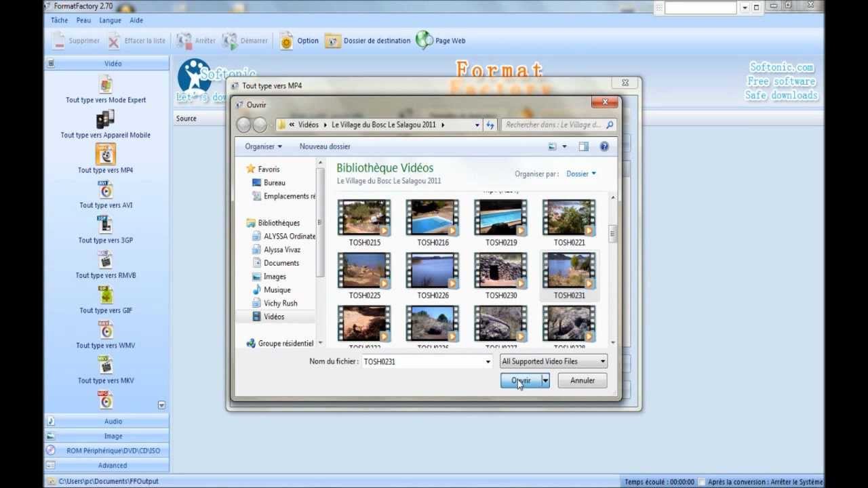Click the forward arrow in Ouvrir dialog
The width and height of the screenshot is (868, 488).
260,125
